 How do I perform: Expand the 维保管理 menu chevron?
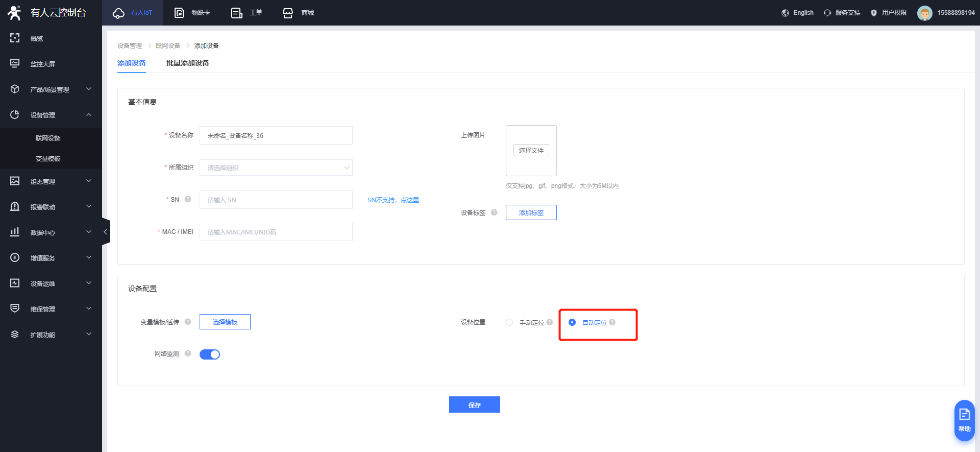[x=89, y=308]
